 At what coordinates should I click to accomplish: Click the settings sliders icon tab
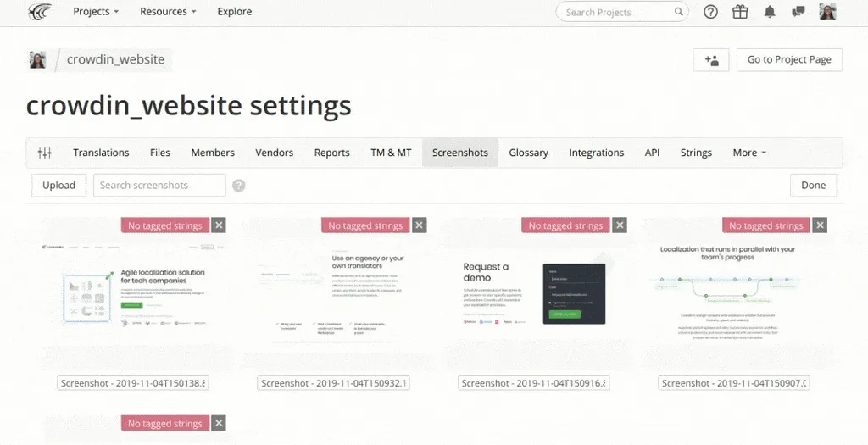click(x=45, y=153)
